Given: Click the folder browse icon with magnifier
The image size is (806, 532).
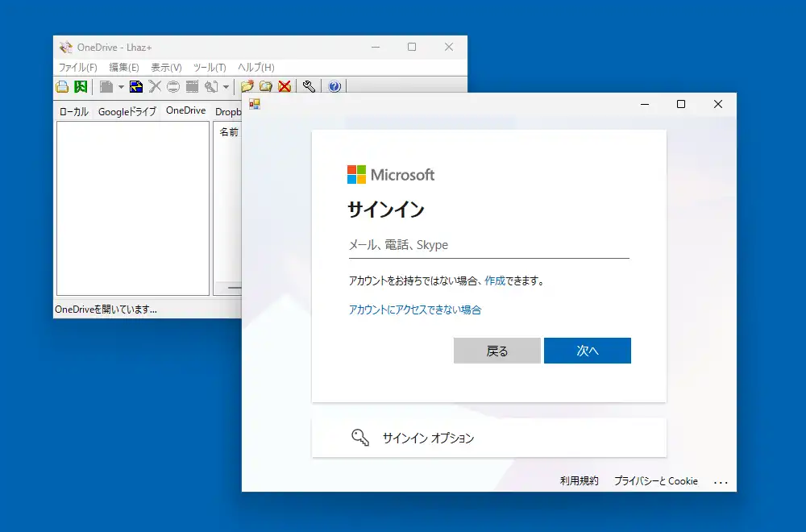Looking at the screenshot, I should pyautogui.click(x=265, y=87).
